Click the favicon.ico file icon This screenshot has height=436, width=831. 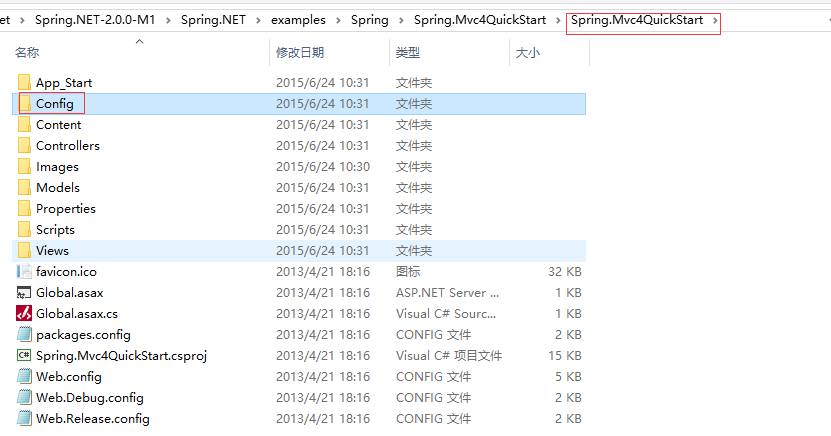pyautogui.click(x=24, y=272)
